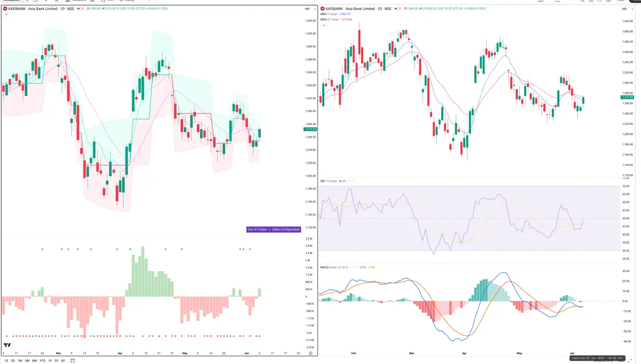Click the 30.00 level on the MACD axis

click(626, 271)
